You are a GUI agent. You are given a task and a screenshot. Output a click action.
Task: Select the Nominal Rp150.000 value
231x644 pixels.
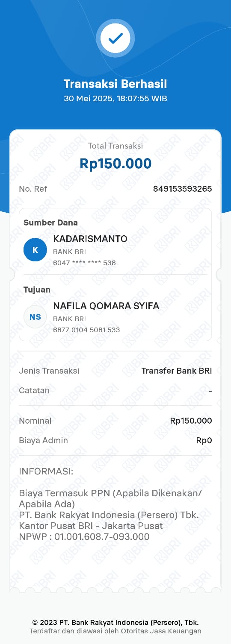click(x=191, y=421)
